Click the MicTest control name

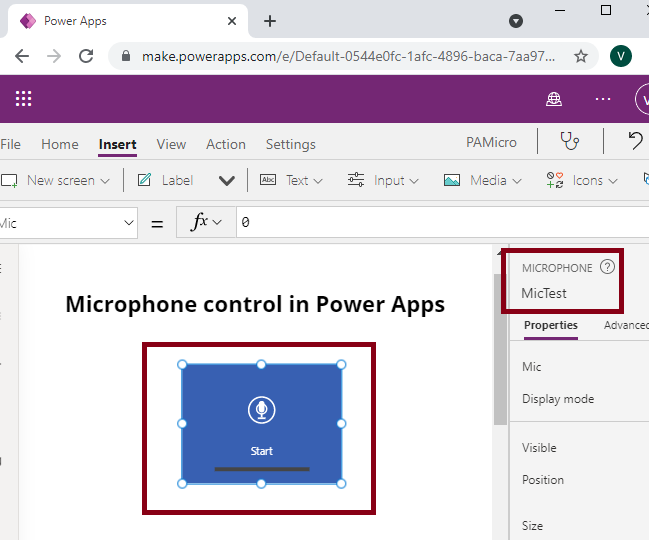[544, 293]
